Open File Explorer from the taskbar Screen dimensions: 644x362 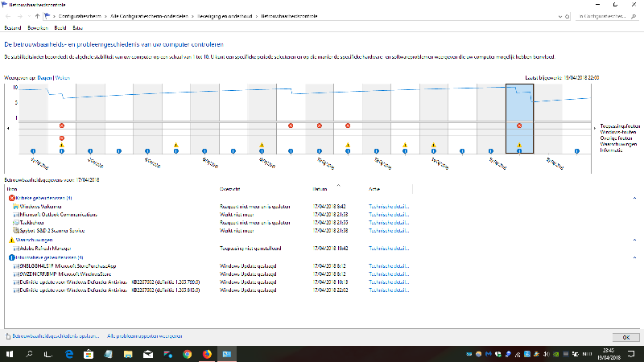128,354
